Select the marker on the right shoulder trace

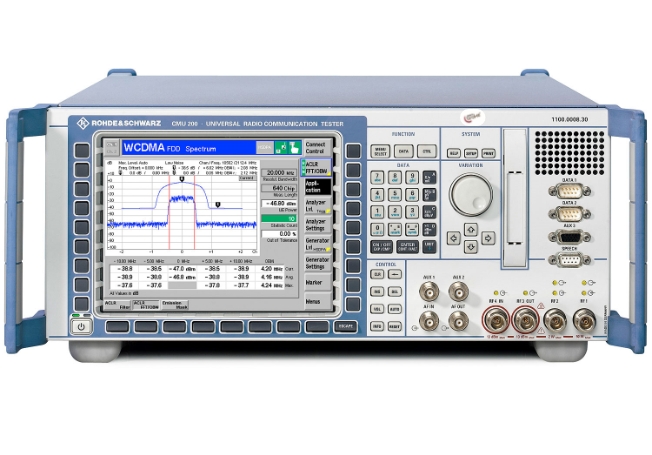(218, 205)
